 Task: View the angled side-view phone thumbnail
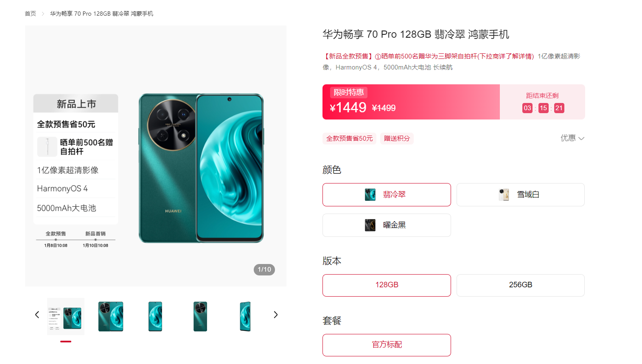click(245, 317)
